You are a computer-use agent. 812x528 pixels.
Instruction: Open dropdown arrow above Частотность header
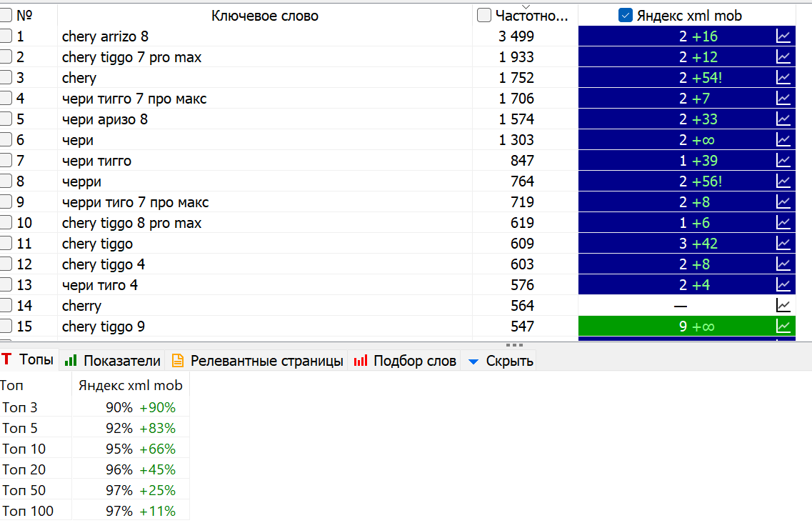point(526,6)
